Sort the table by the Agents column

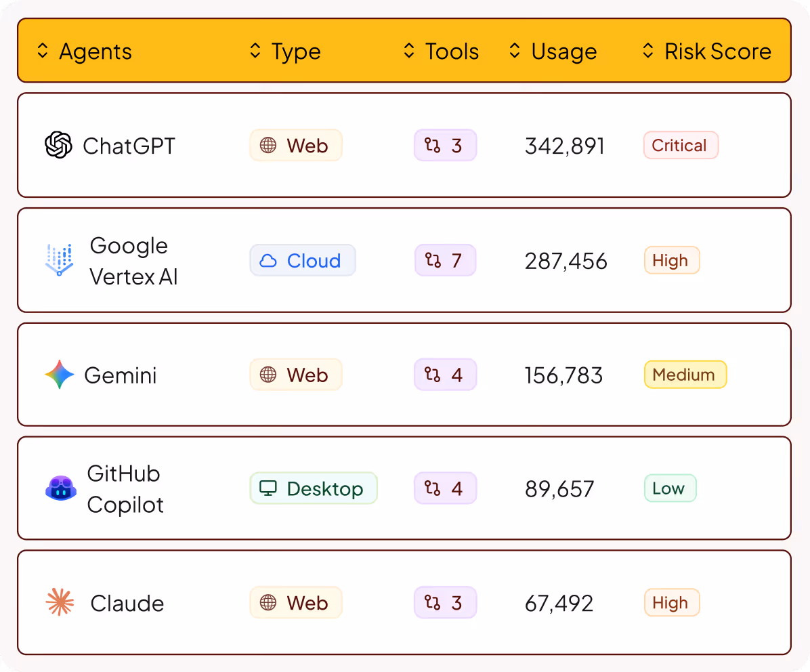point(43,51)
